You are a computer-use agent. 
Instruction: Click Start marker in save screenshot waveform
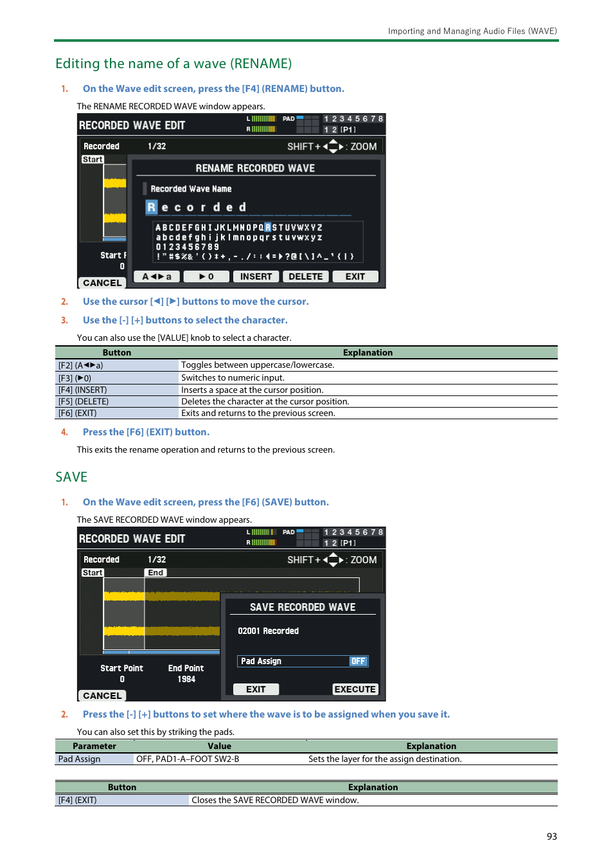93,573
